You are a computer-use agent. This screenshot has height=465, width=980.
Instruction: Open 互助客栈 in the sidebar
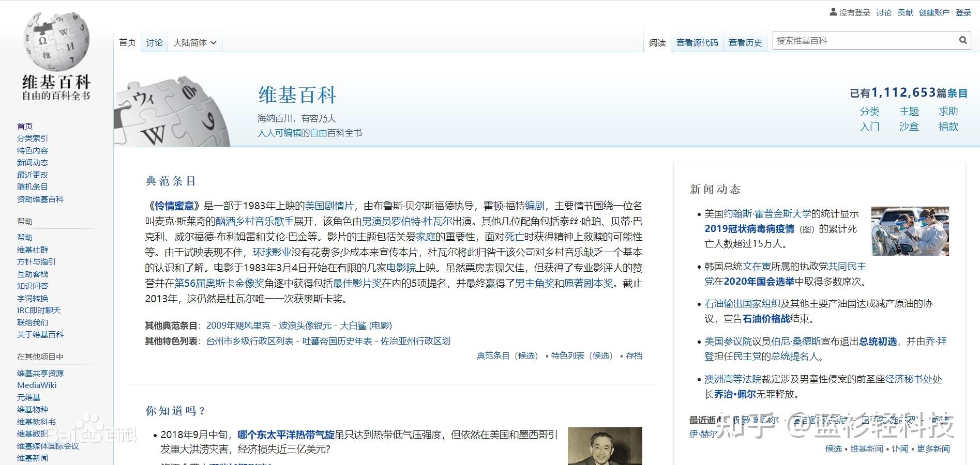[33, 274]
